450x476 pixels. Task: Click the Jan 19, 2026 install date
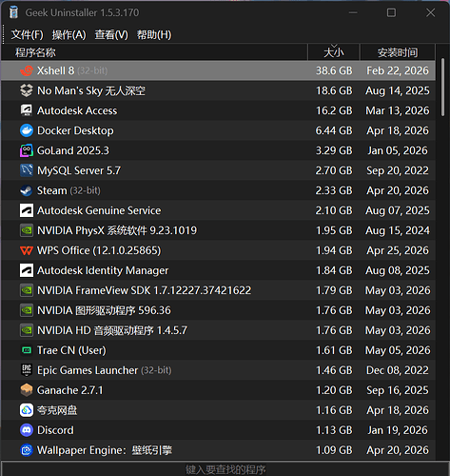[x=398, y=430]
